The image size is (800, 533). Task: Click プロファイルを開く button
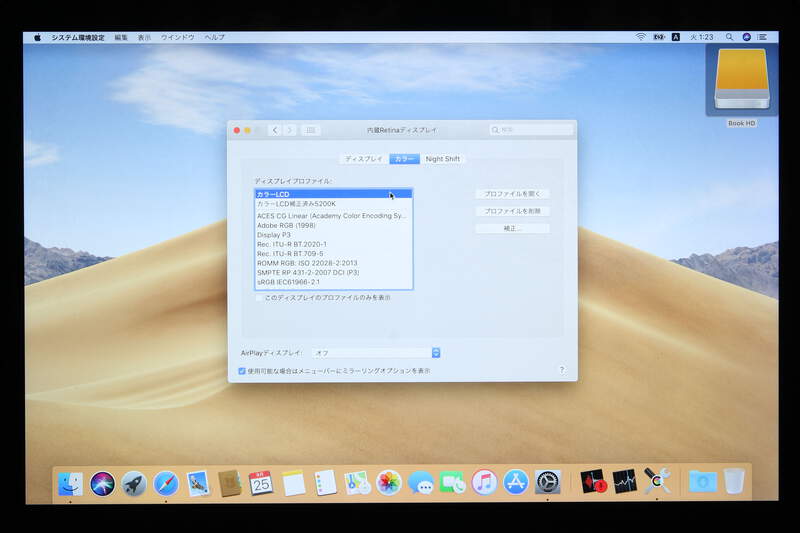512,194
